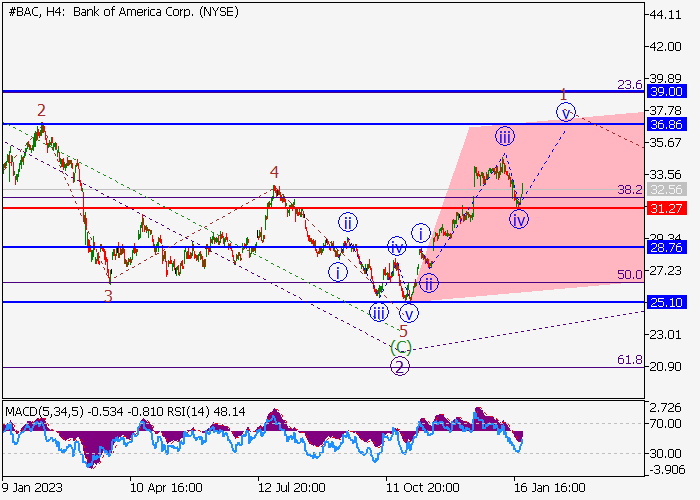
Task: Click the purple circled 2 wave label
Action: point(400,367)
